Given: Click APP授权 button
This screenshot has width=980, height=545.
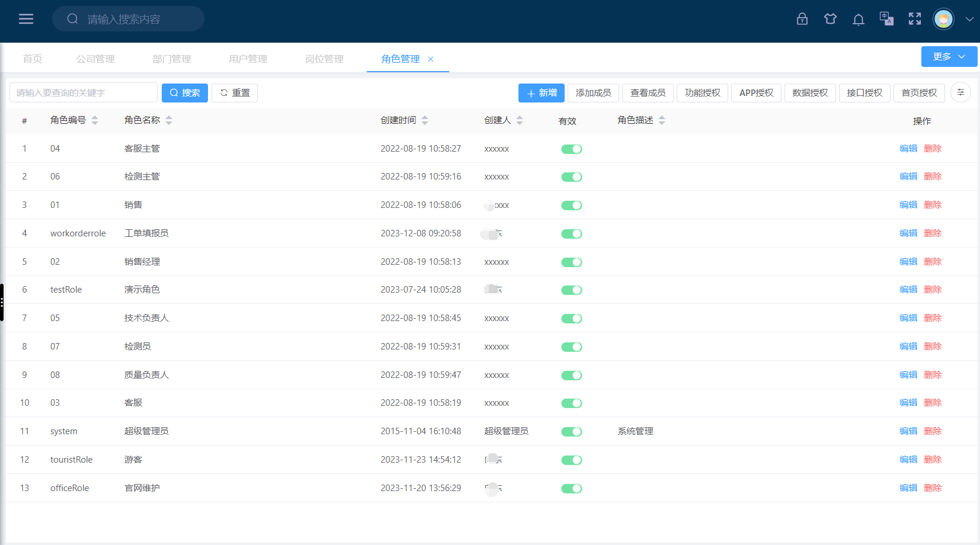Looking at the screenshot, I should (x=757, y=93).
